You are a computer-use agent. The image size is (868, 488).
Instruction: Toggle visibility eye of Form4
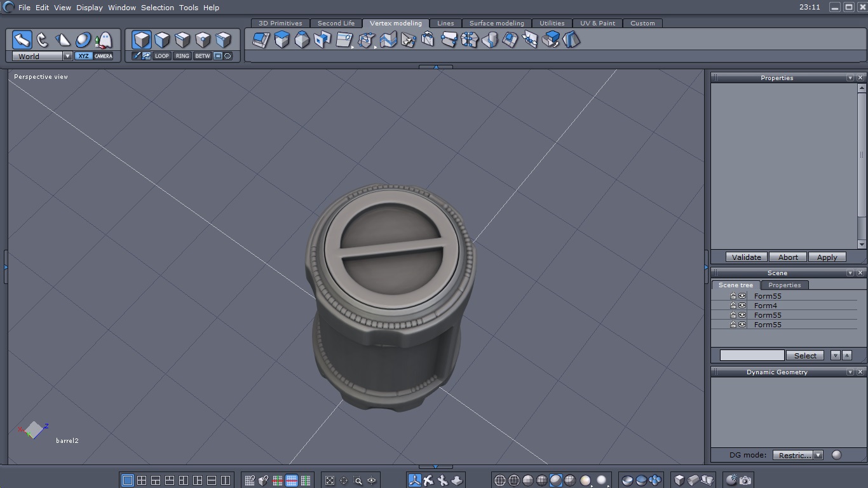click(742, 306)
